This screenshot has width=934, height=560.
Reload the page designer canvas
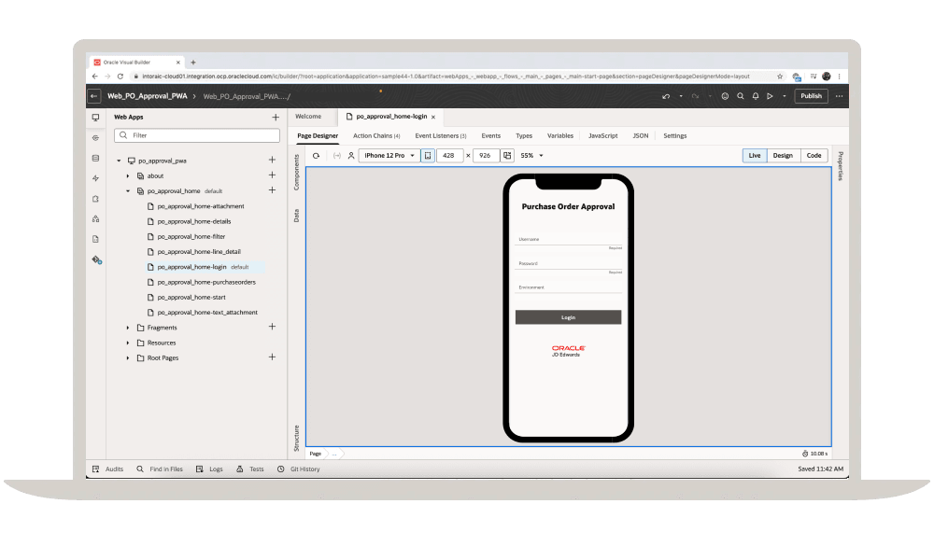[x=317, y=155]
